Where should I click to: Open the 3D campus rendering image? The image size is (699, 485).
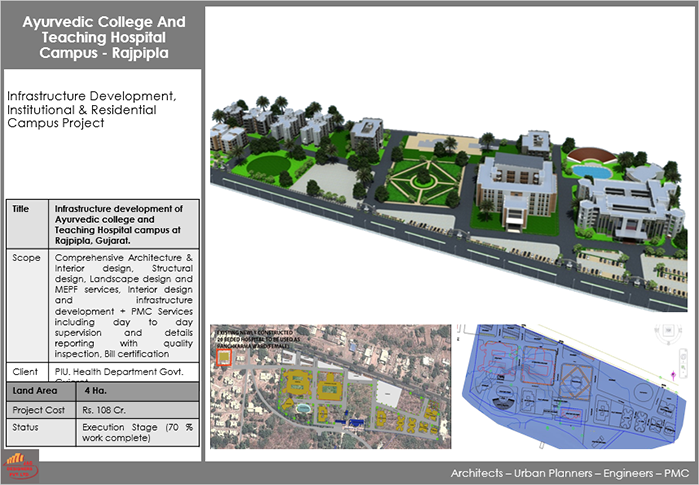448,203
